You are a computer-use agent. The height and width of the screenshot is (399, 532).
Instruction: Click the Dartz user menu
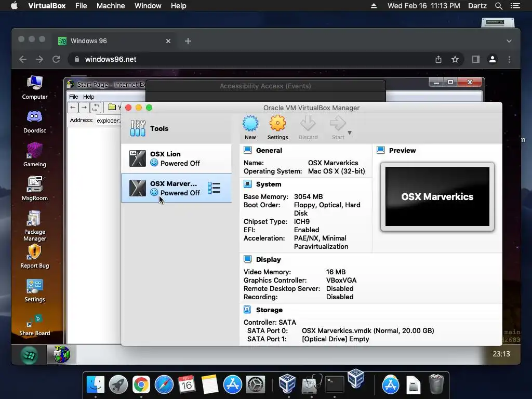477,6
